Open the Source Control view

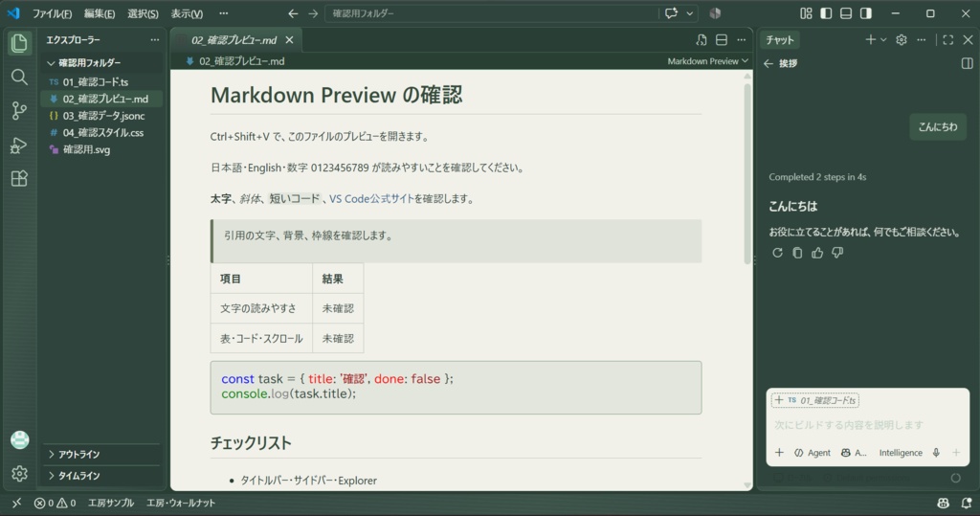click(x=19, y=111)
